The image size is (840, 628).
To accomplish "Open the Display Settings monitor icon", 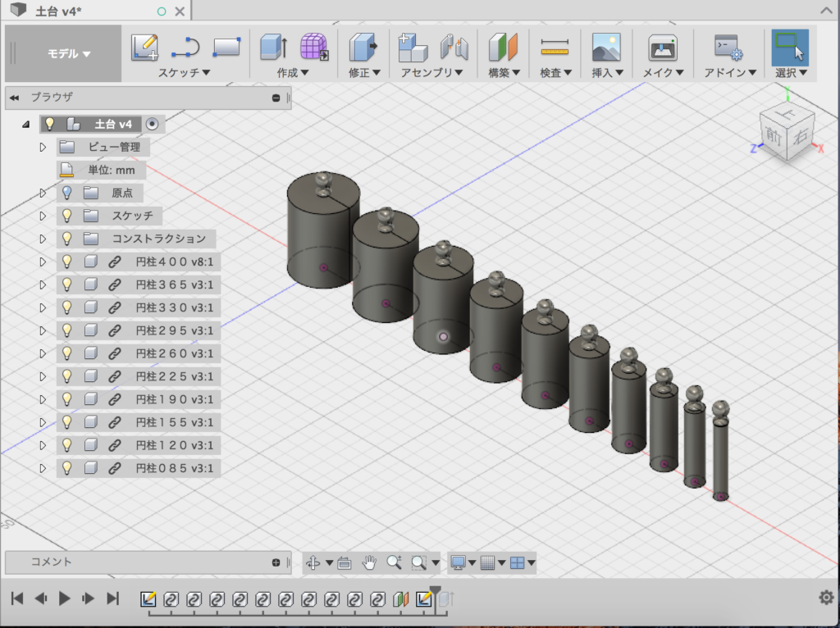I will pyautogui.click(x=458, y=562).
